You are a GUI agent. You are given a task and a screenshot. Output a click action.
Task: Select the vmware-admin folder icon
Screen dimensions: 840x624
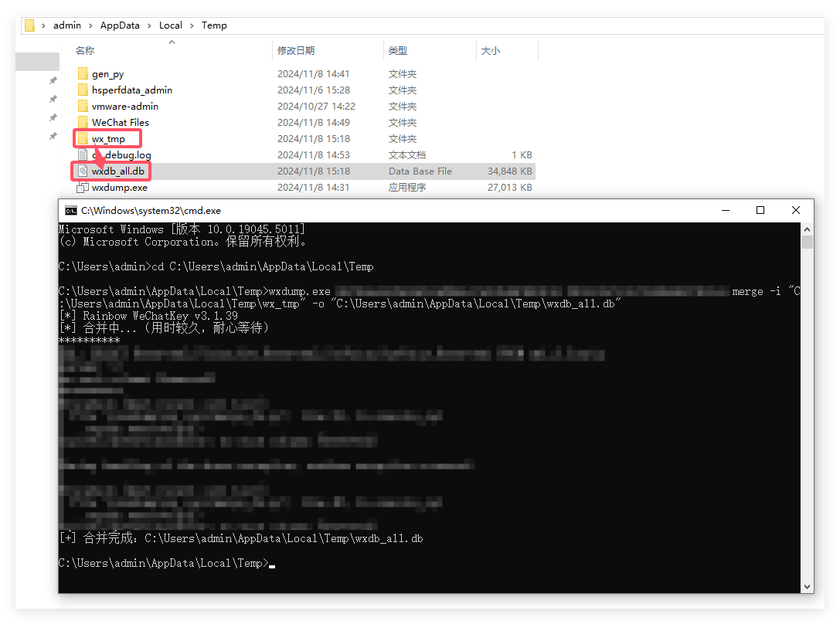(83, 106)
